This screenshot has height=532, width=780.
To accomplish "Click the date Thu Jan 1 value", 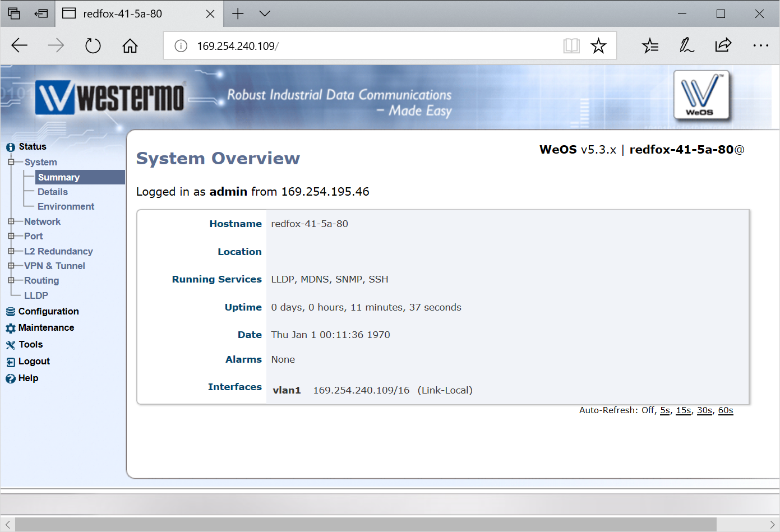I will tap(330, 335).
